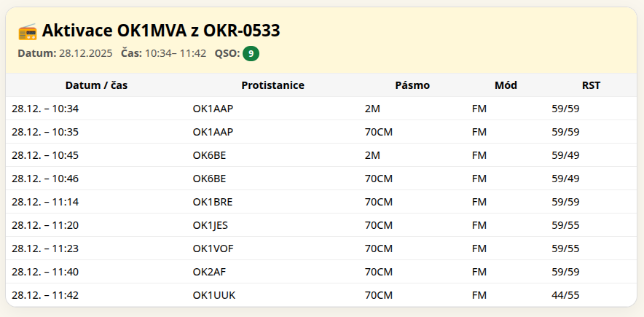Select callsign OK1AAP in the 10:34 row
The image size is (644, 317).
pos(213,109)
